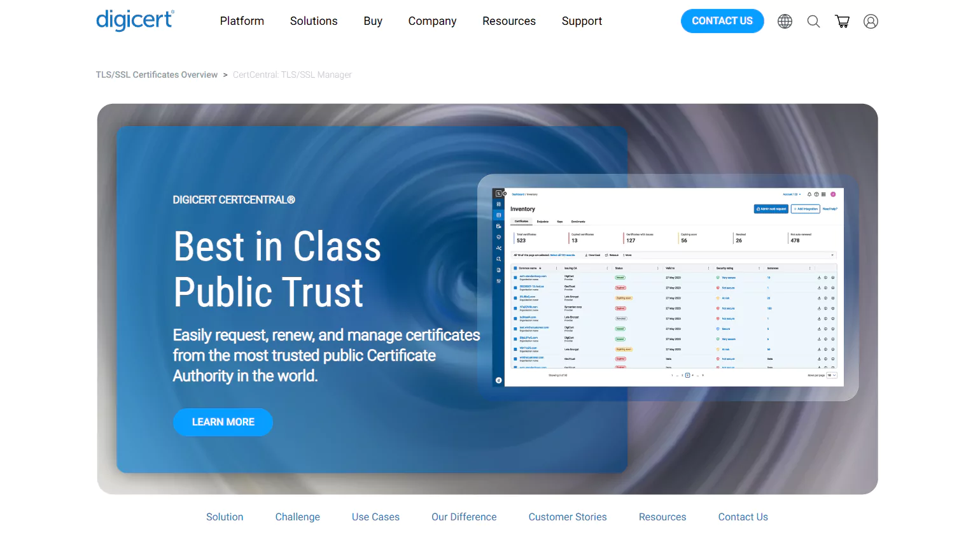Expand the Buy menu
Viewport: 980px width, 535px height.
pos(373,21)
